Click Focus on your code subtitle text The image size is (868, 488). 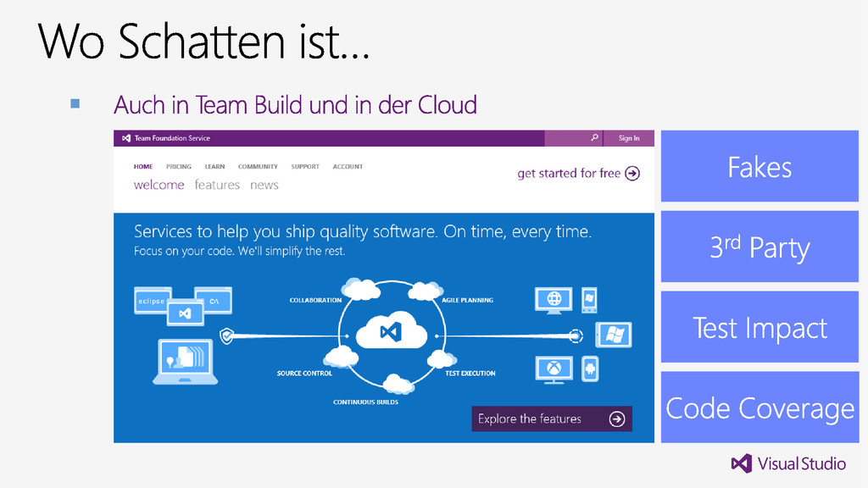(x=239, y=251)
